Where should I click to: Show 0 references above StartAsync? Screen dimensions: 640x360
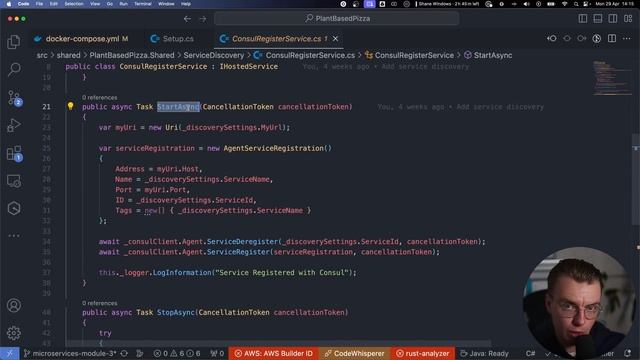pos(100,98)
